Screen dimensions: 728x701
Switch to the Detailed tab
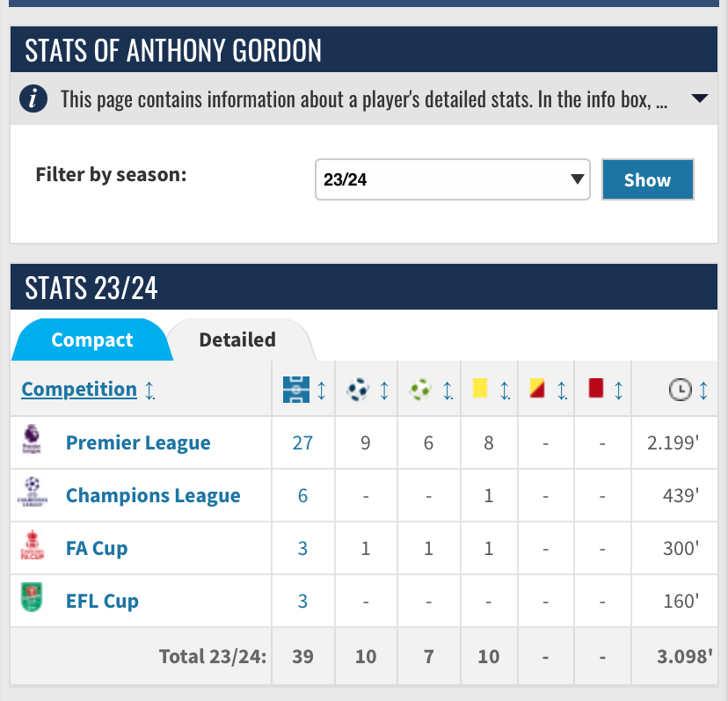tap(237, 340)
